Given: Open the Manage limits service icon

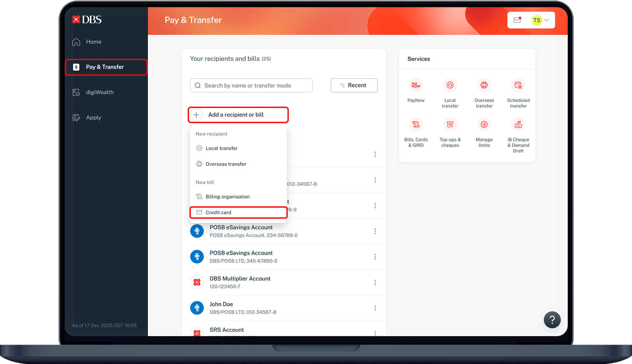Looking at the screenshot, I should 484,125.
